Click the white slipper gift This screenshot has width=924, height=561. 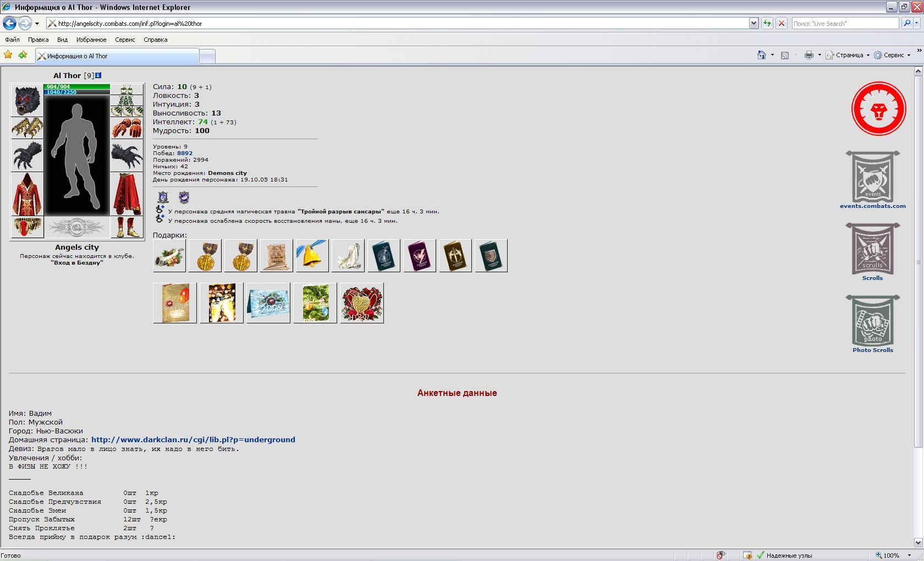pos(348,256)
